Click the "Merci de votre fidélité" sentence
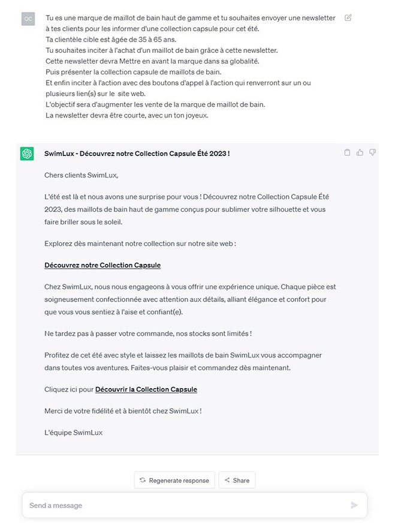 pos(123,411)
